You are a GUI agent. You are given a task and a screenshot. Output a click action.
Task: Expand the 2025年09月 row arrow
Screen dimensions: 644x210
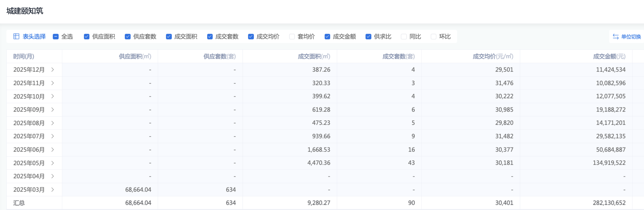(52, 110)
